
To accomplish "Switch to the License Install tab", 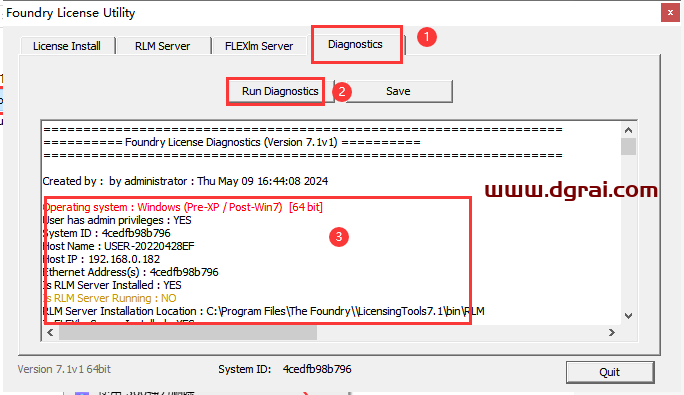I will click(x=67, y=46).
